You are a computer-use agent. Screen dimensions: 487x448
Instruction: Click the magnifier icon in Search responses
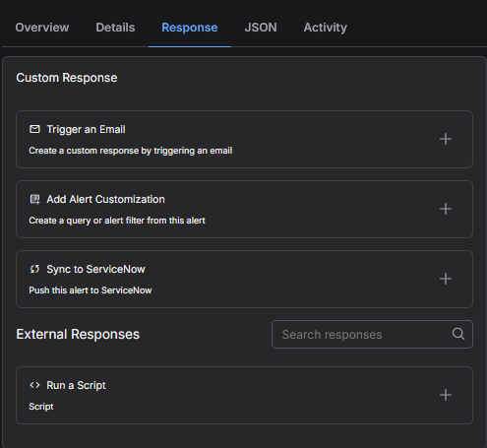tap(458, 334)
